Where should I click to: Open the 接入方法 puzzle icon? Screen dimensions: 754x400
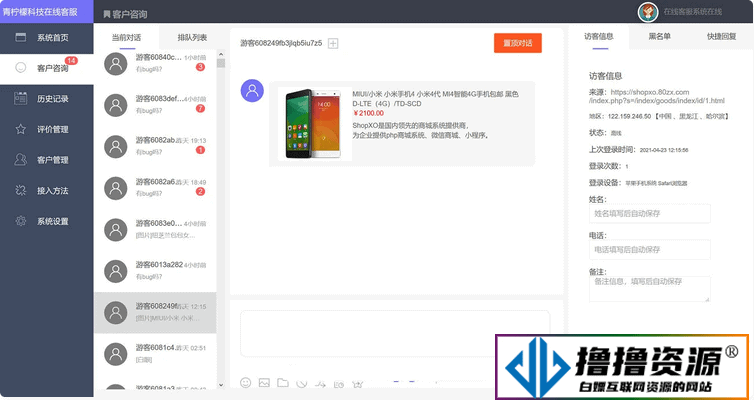21,190
